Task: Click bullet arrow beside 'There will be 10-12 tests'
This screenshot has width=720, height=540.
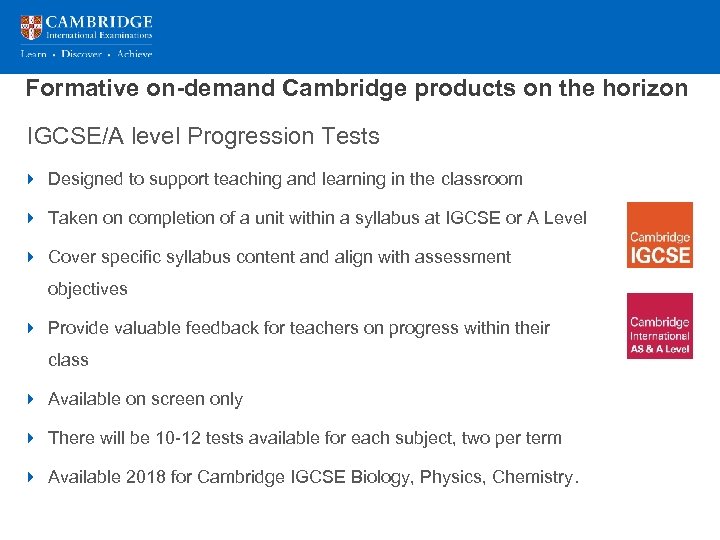Action: [31, 438]
